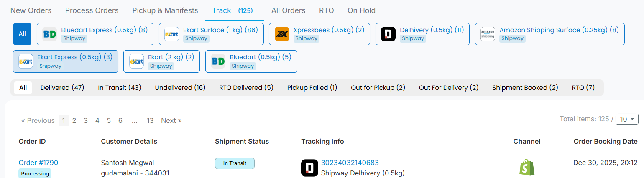Open tracking number 30234032140683

point(350,163)
